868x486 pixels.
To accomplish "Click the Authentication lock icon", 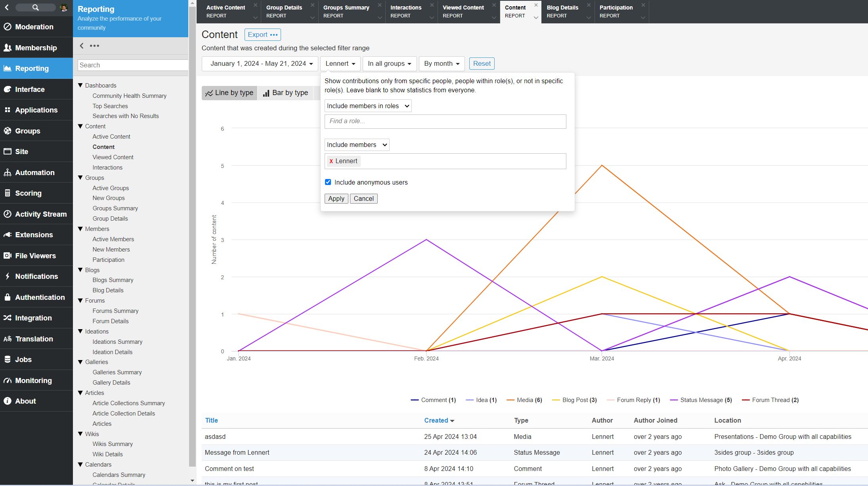I will point(8,297).
